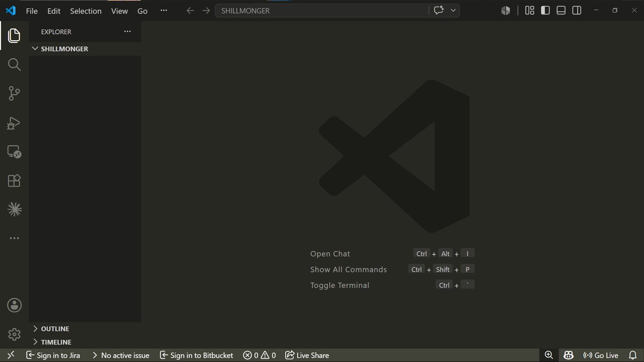The image size is (644, 362).
Task: Click Sign in to Jira
Action: [53, 355]
